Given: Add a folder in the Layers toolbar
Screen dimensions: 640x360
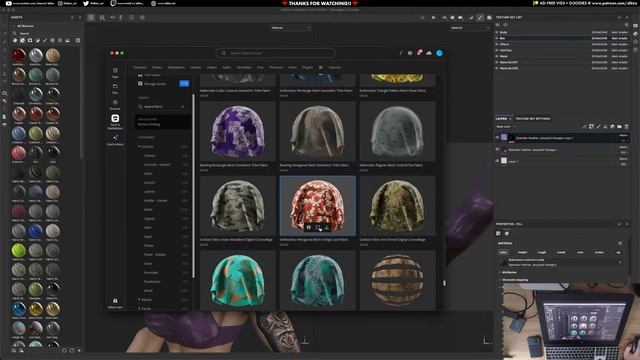Looking at the screenshot, I should click(x=620, y=127).
